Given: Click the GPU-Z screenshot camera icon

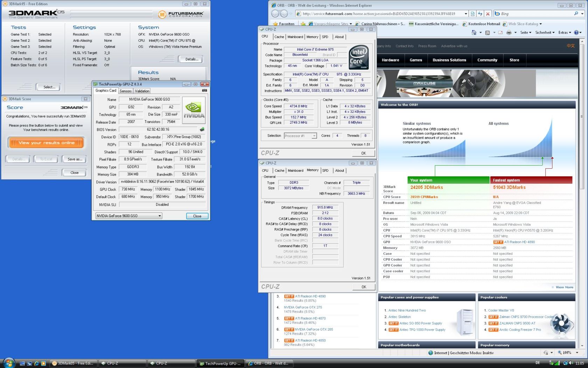Looking at the screenshot, I should coord(204,90).
